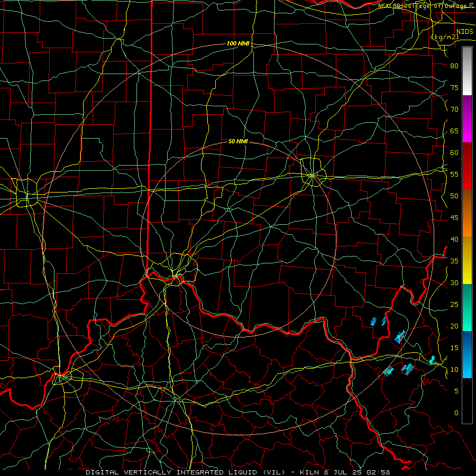476x476 pixels.
Task: Click the scale value "20"
Action: click(454, 326)
